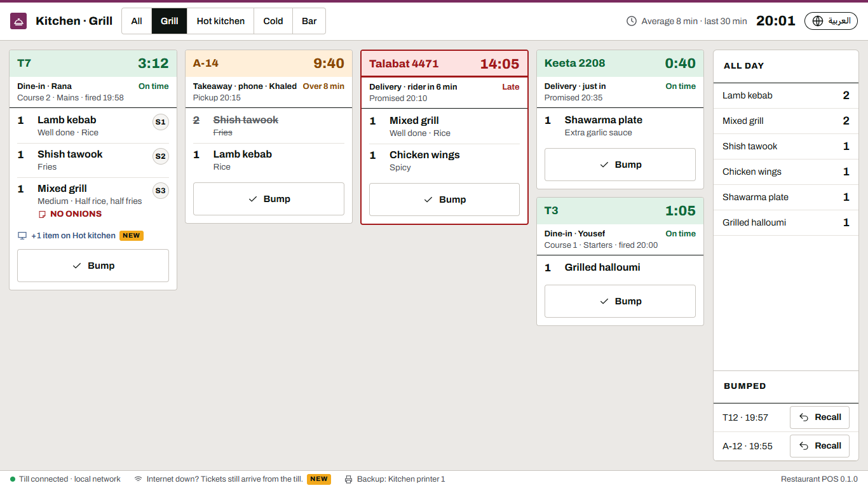Viewport: 868px width, 488px height.
Task: Click the Wi-Fi icon in status bar
Action: pos(138,479)
